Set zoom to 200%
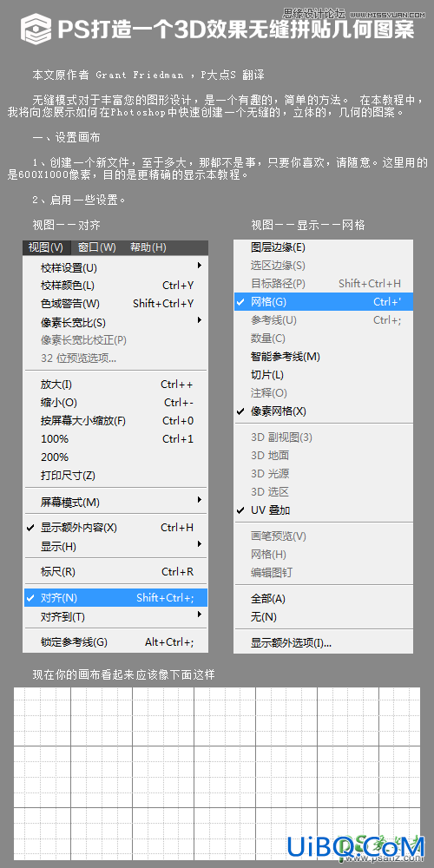Screen dimensions: 434x868 pos(115,457)
